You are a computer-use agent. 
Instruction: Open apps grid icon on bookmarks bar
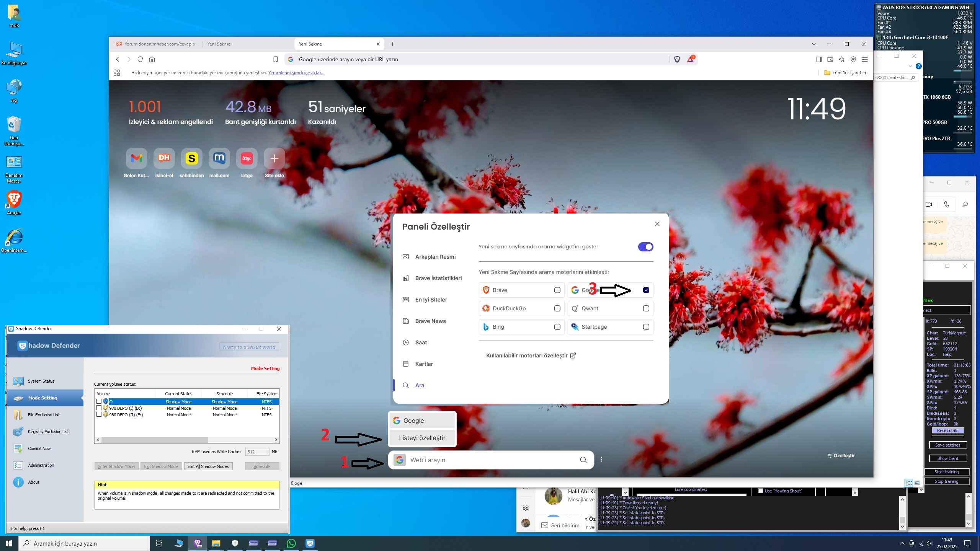(117, 73)
